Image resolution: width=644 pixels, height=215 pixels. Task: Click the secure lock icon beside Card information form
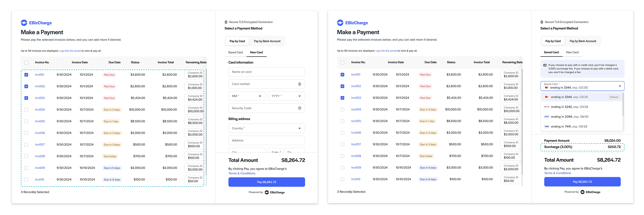click(226, 22)
